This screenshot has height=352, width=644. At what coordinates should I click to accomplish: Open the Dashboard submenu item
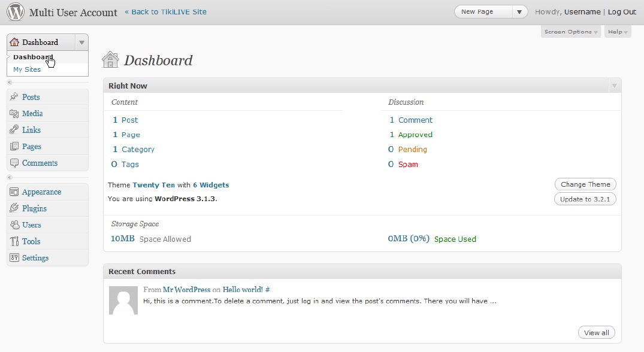click(x=33, y=57)
